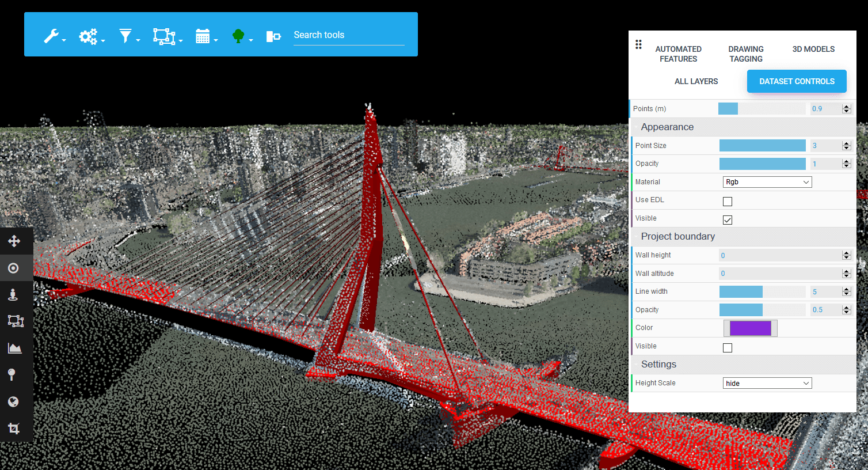
Task: Enable Project boundary Visible checkbox
Action: 728,347
